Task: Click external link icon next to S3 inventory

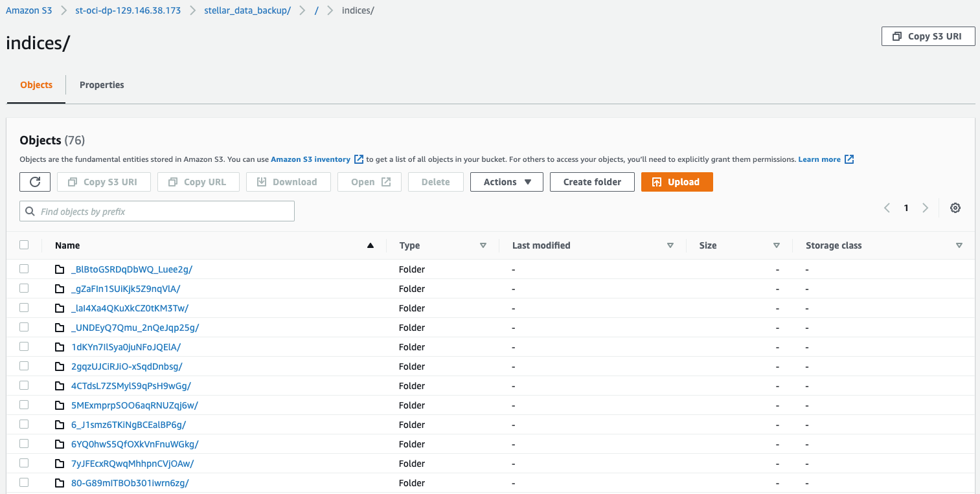Action: (x=358, y=159)
